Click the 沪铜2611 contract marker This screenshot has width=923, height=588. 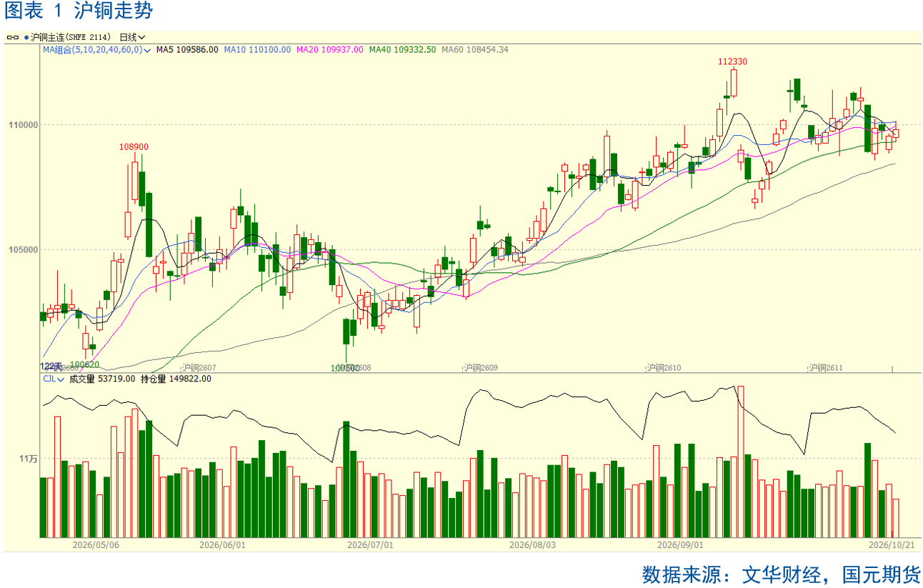point(825,367)
